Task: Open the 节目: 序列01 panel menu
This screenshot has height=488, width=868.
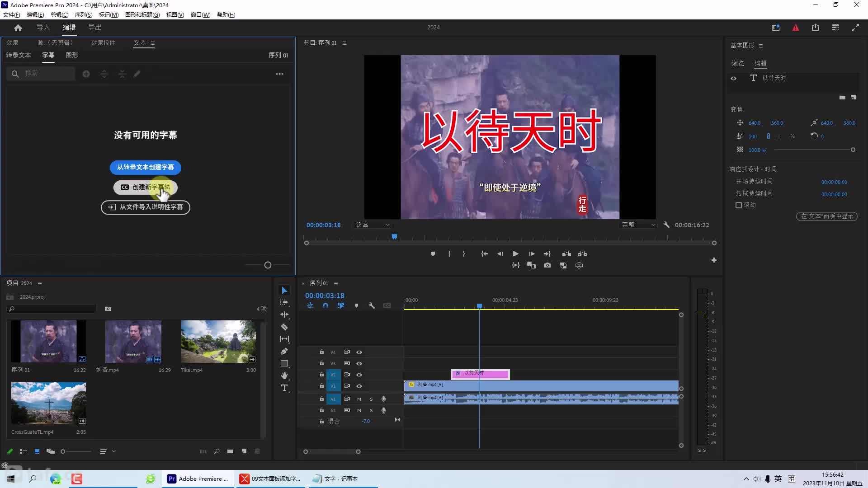Action: point(344,43)
